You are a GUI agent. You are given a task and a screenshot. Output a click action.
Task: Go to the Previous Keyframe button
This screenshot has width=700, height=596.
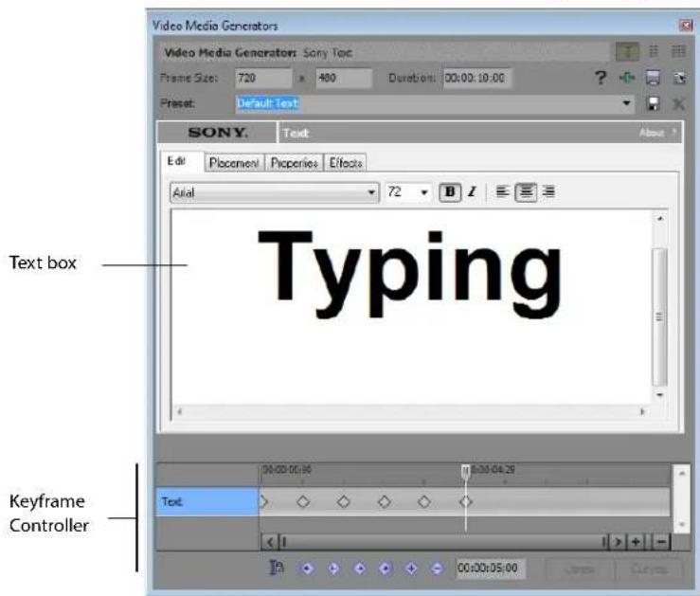click(x=333, y=569)
